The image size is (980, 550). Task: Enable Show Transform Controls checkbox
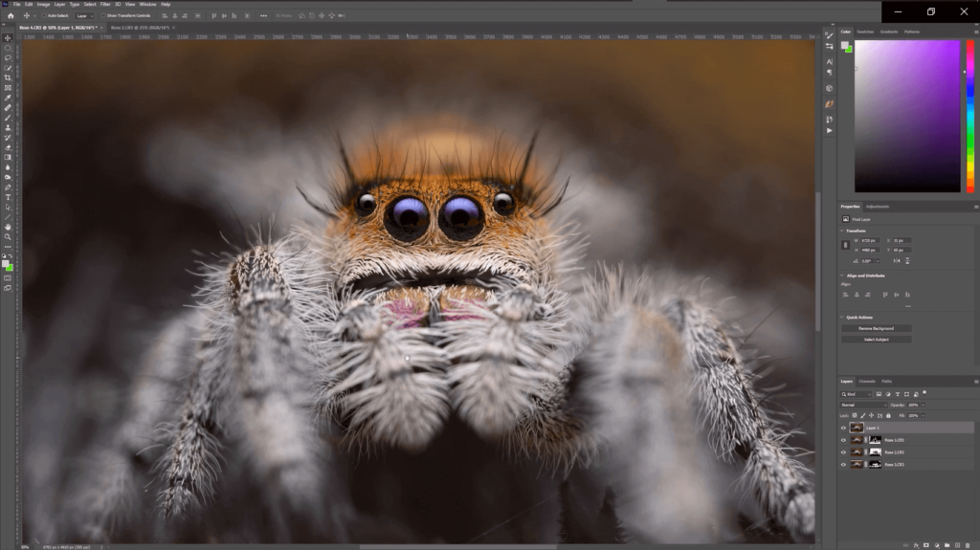[103, 15]
